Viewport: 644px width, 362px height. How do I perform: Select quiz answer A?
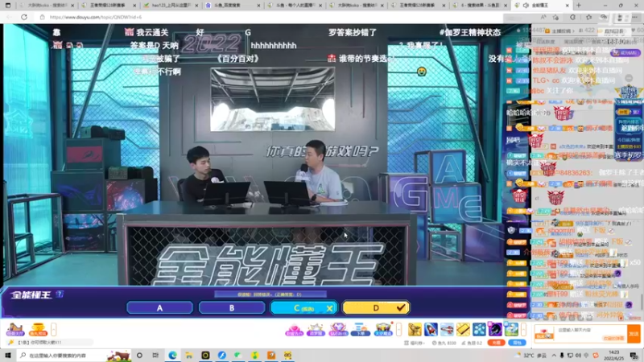tap(159, 308)
